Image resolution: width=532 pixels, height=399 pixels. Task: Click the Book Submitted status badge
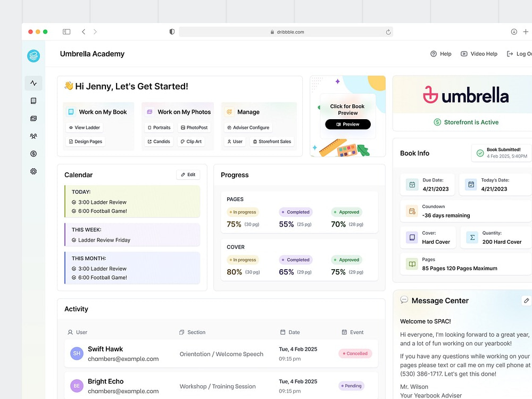click(502, 153)
